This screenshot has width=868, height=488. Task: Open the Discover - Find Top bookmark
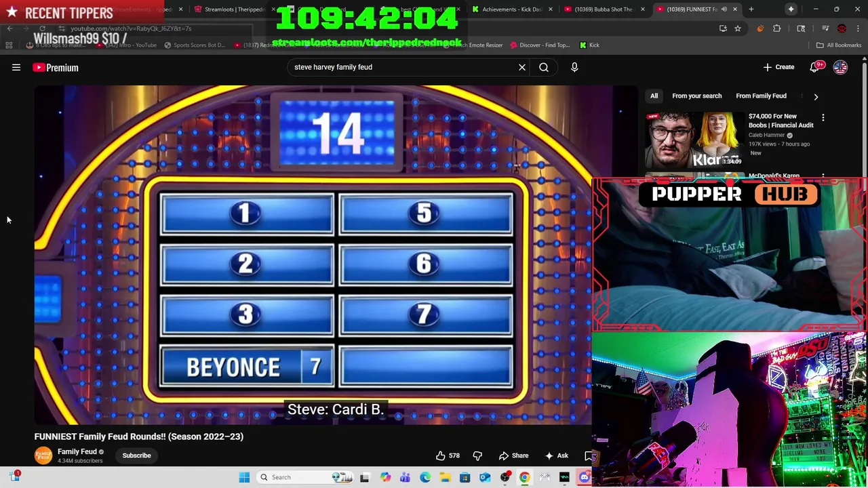tap(540, 45)
